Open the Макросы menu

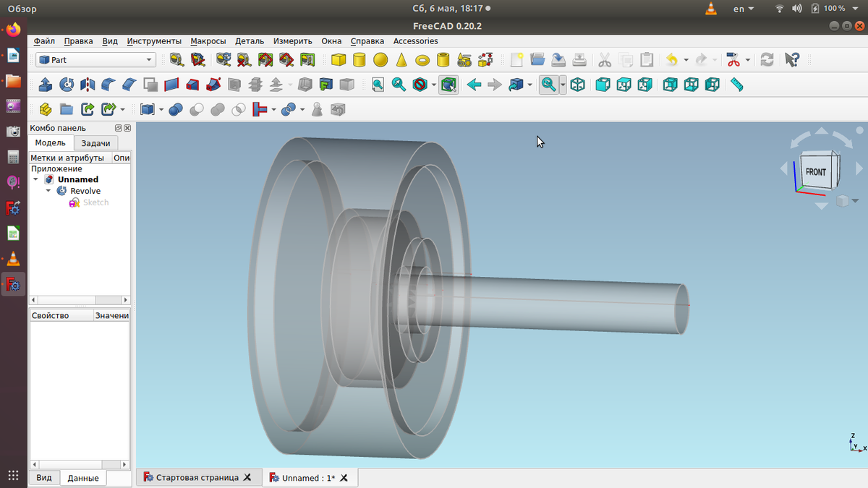pos(208,41)
